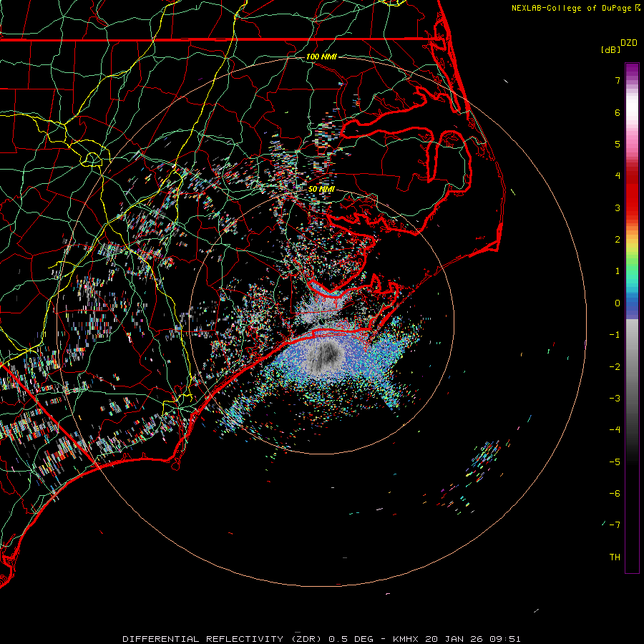Click the 7 value on color scale
The height and width of the screenshot is (644, 644).
618,80
